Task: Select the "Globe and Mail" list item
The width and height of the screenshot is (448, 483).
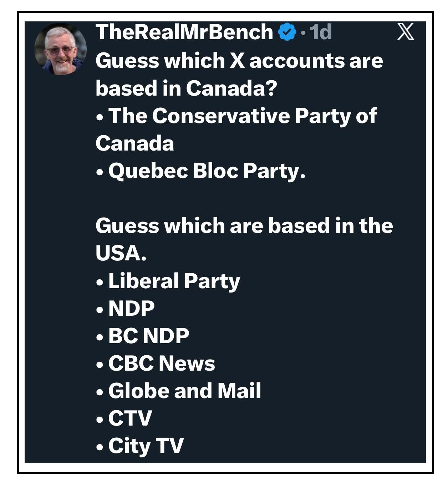Action: pos(184,391)
